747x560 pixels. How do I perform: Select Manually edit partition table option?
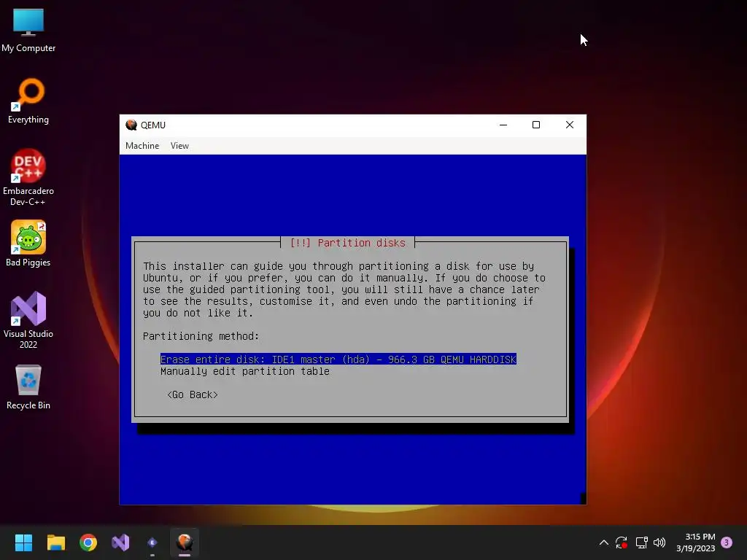pos(245,371)
